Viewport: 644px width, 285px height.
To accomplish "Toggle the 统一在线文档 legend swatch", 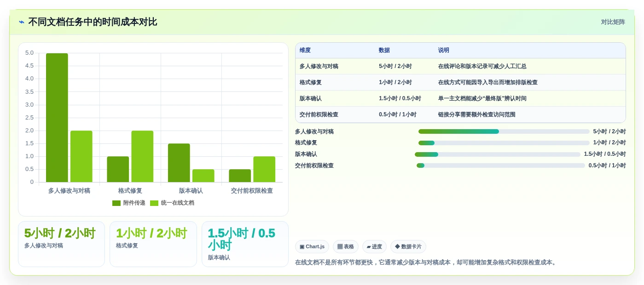I will click(x=154, y=203).
